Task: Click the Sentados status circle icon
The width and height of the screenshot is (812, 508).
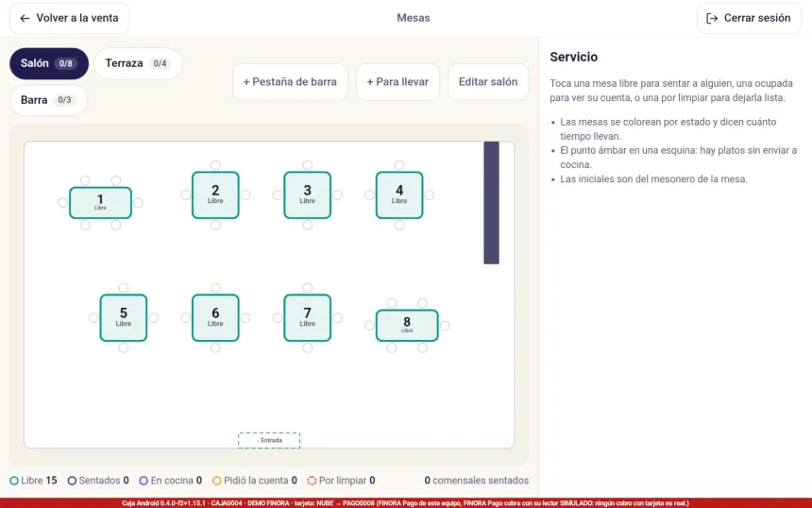Action: click(72, 481)
